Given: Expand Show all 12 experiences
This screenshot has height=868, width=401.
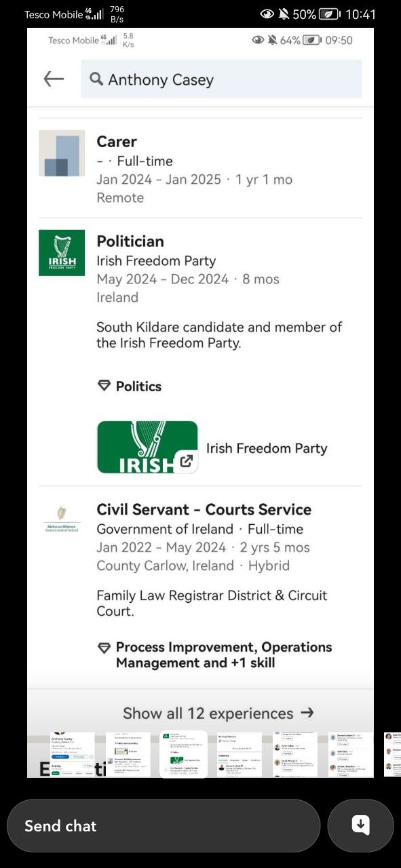Looking at the screenshot, I should (x=200, y=713).
